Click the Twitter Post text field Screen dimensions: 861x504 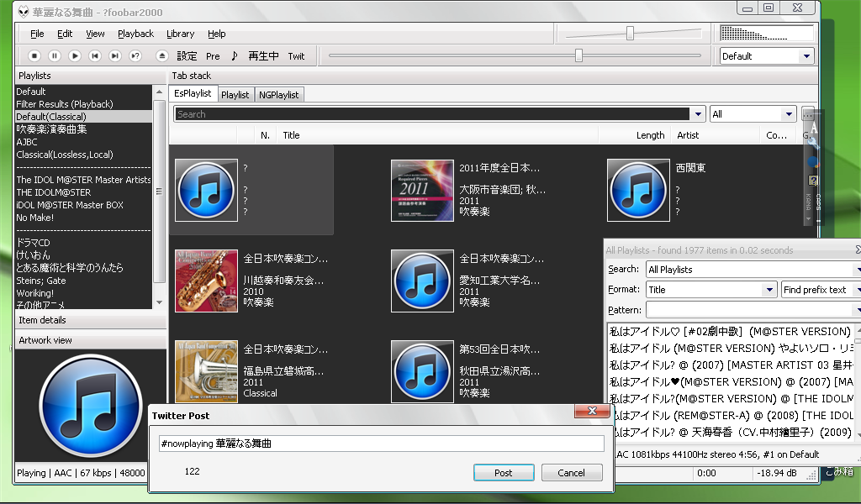[381, 444]
